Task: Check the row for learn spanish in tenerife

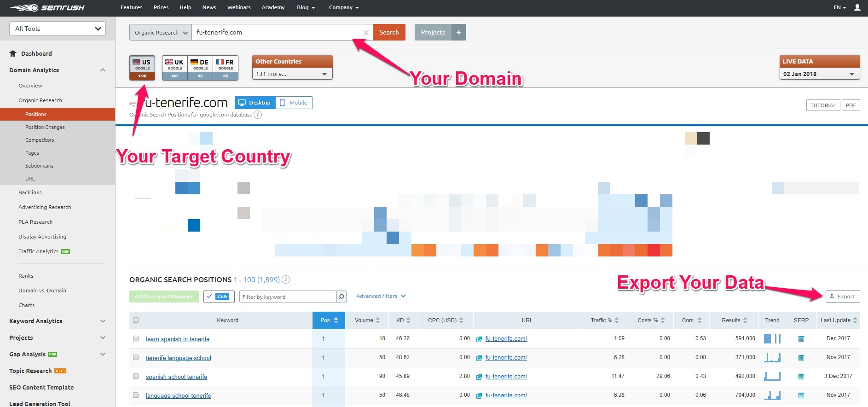Action: click(x=136, y=338)
